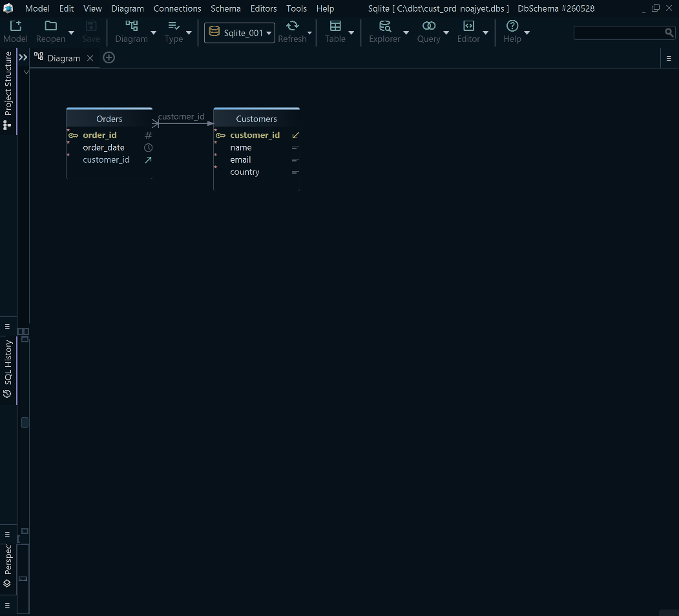679x616 pixels.
Task: Click hamburger icon above SQL History
Action: click(x=7, y=326)
